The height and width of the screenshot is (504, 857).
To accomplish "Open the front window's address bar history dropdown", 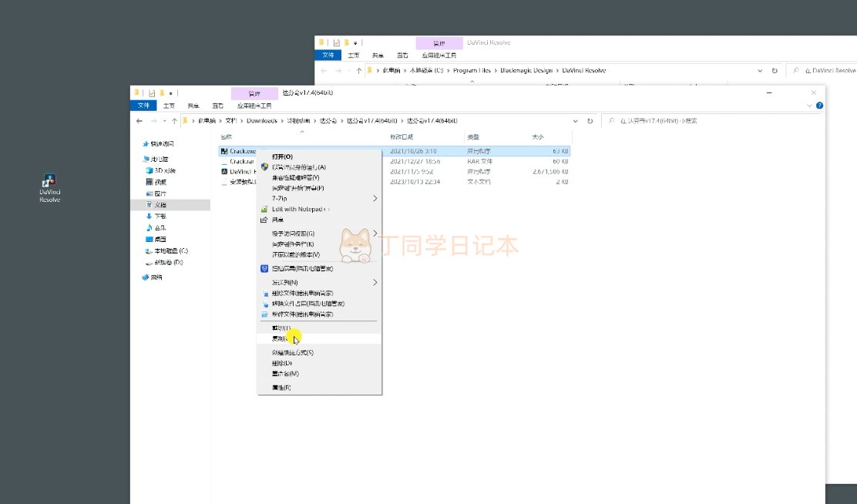I will click(x=576, y=121).
